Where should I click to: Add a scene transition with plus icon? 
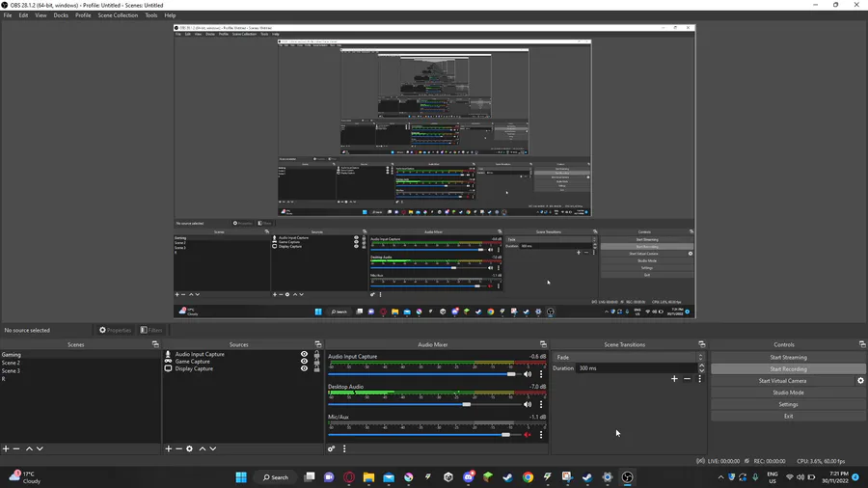[674, 379]
